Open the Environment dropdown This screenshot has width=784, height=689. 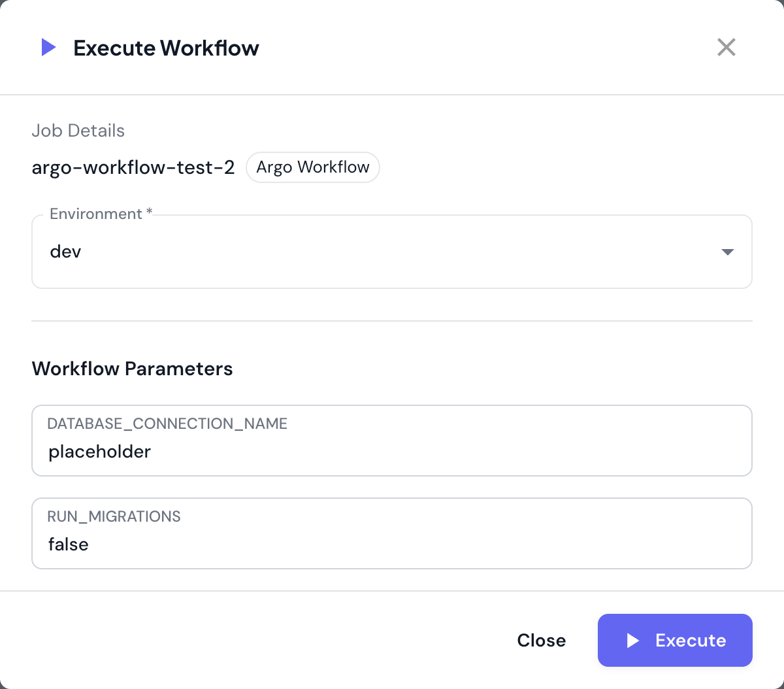tap(392, 252)
